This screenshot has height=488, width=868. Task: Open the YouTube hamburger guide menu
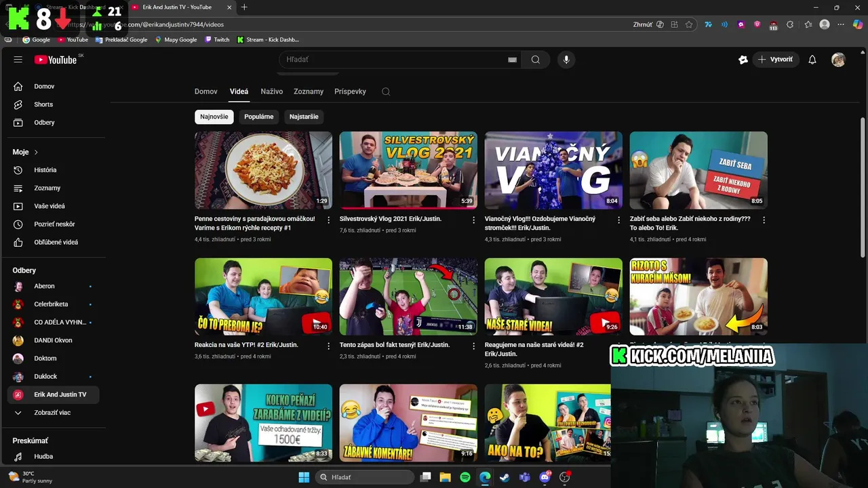point(18,60)
